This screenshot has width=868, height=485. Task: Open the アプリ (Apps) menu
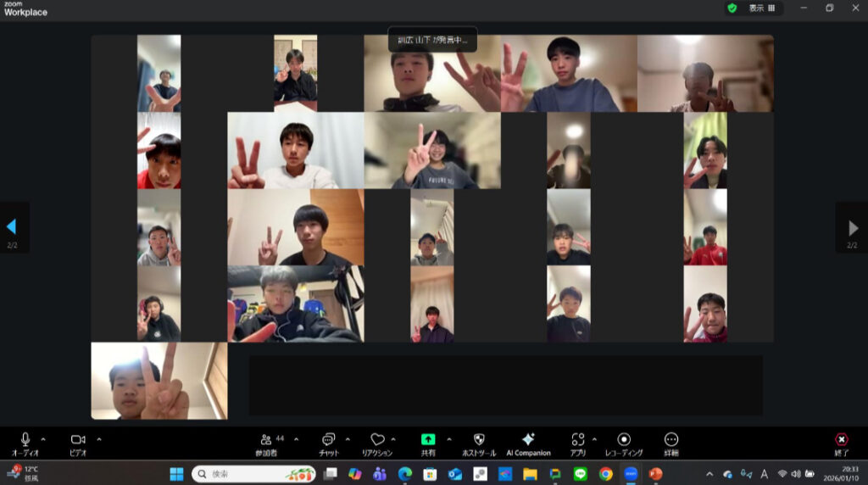click(577, 440)
